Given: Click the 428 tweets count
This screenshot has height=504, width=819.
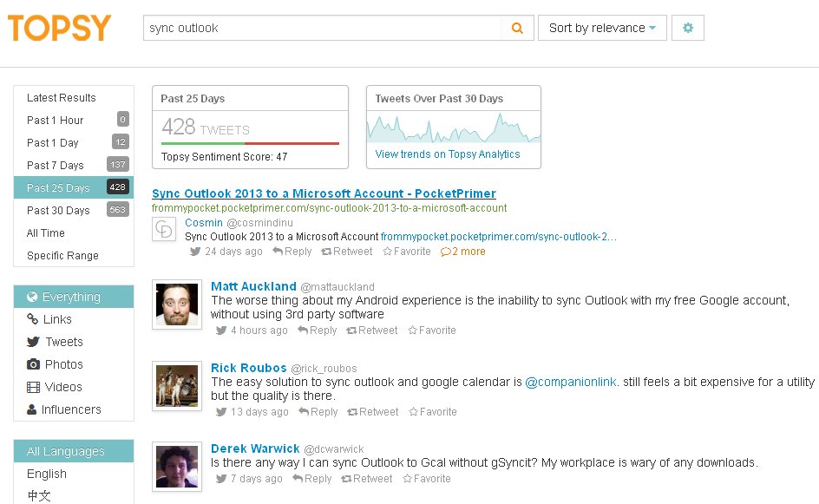Looking at the screenshot, I should [x=206, y=127].
